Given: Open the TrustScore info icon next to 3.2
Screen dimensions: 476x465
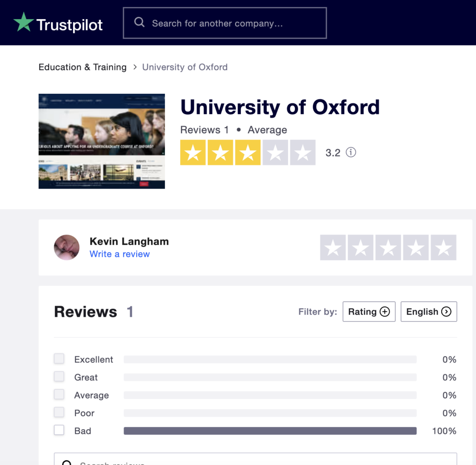Looking at the screenshot, I should tap(351, 152).
